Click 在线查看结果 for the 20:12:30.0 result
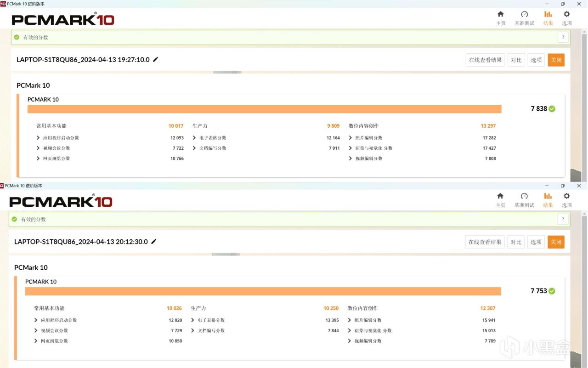Viewport: 588px width, 368px height. point(485,242)
